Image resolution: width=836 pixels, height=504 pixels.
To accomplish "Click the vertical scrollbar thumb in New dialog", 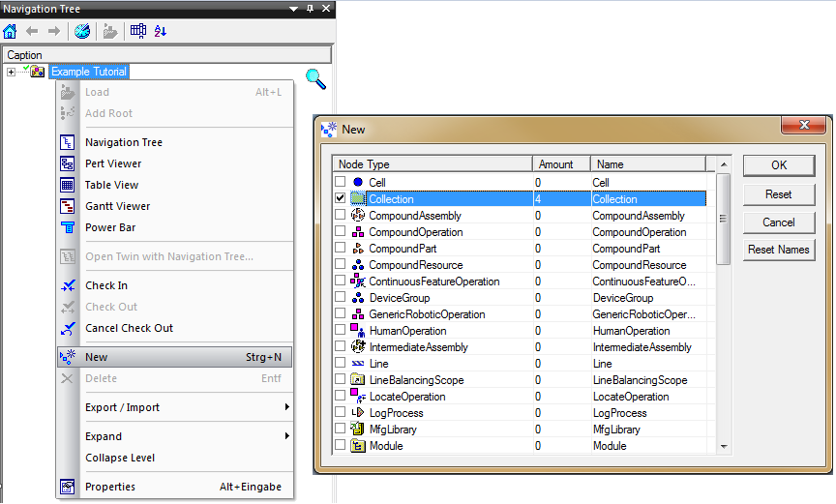I will coord(724,219).
